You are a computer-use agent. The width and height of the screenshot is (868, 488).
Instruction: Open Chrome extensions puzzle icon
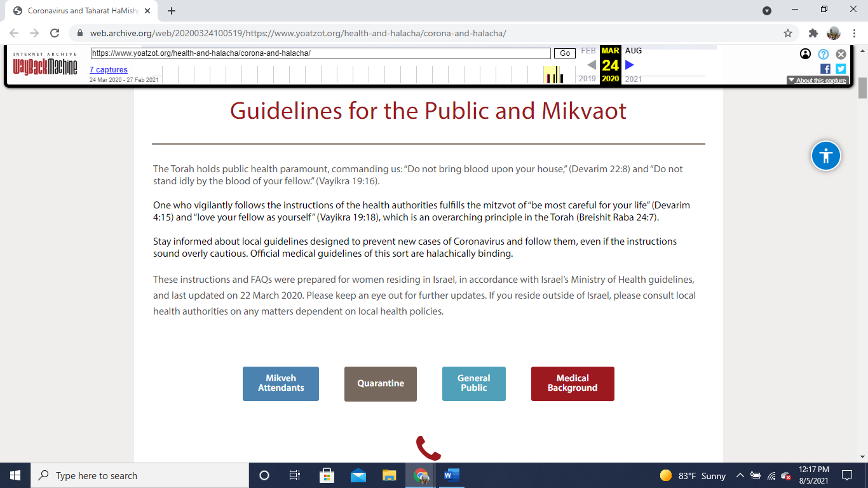point(813,33)
